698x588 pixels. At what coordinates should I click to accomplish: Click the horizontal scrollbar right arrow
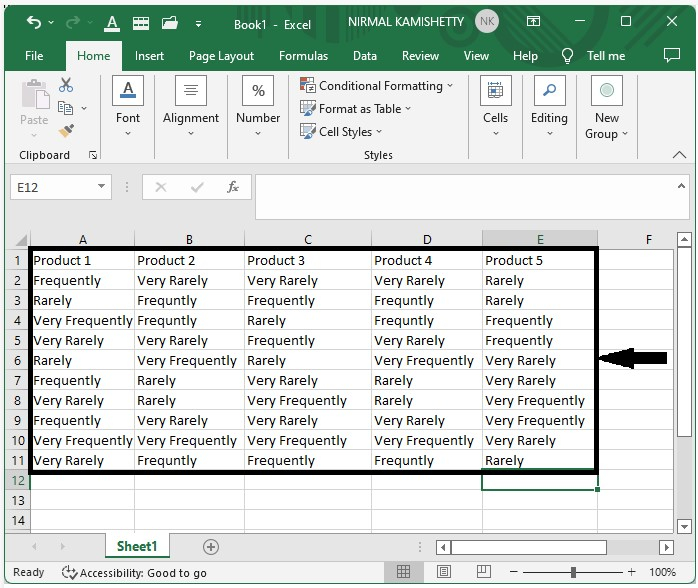[666, 547]
